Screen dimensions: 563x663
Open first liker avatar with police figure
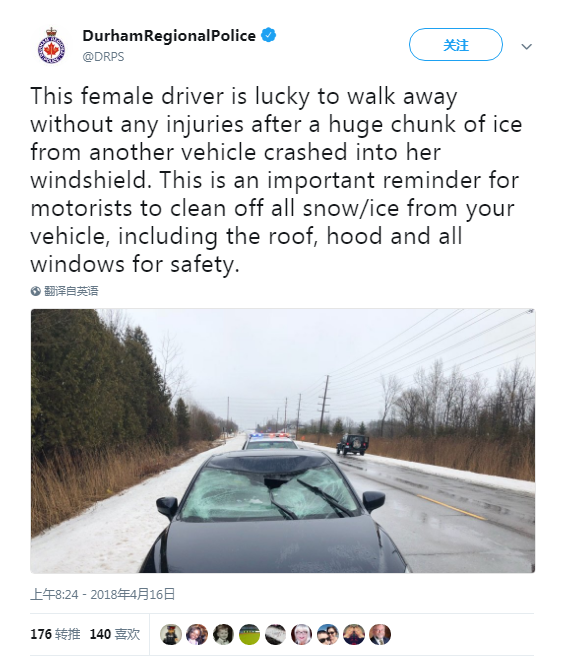coord(171,634)
